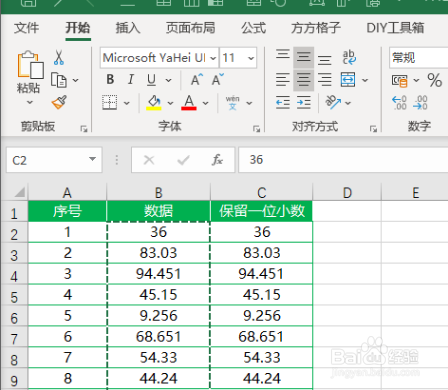Screen dimensions: 448x390
Task: Open clipboard 剪贴板 dialog launcher
Action: click(x=84, y=128)
